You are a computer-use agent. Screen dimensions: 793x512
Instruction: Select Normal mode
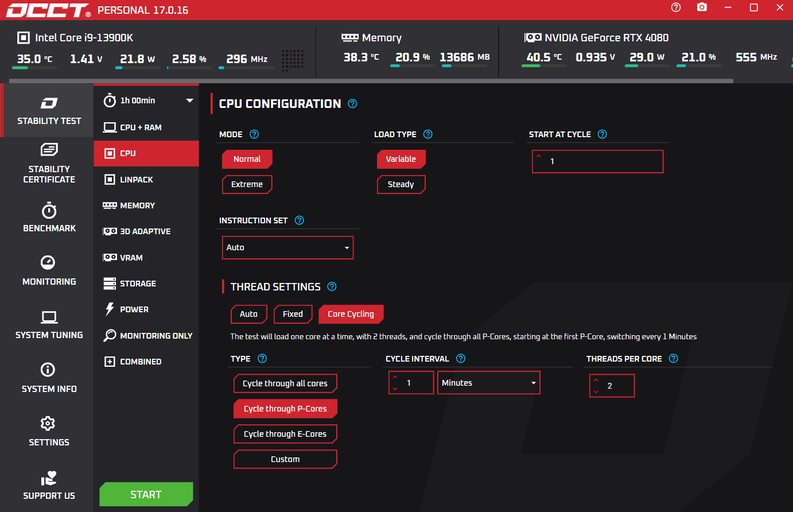[x=247, y=159]
